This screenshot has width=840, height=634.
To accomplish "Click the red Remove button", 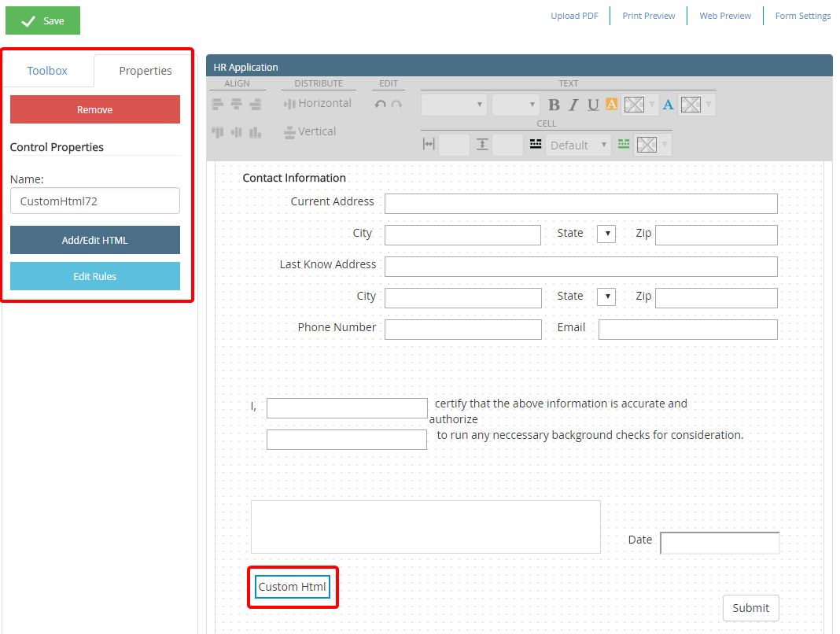I will [x=94, y=110].
